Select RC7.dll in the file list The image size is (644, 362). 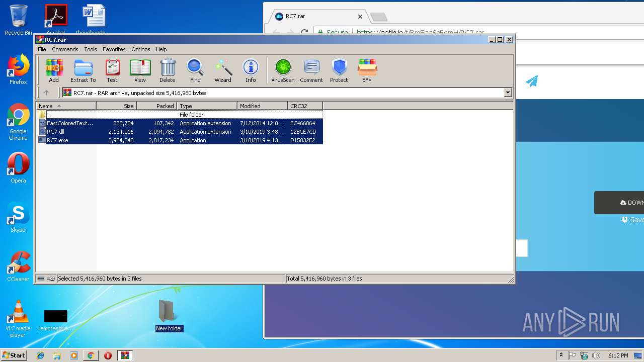coord(180,132)
